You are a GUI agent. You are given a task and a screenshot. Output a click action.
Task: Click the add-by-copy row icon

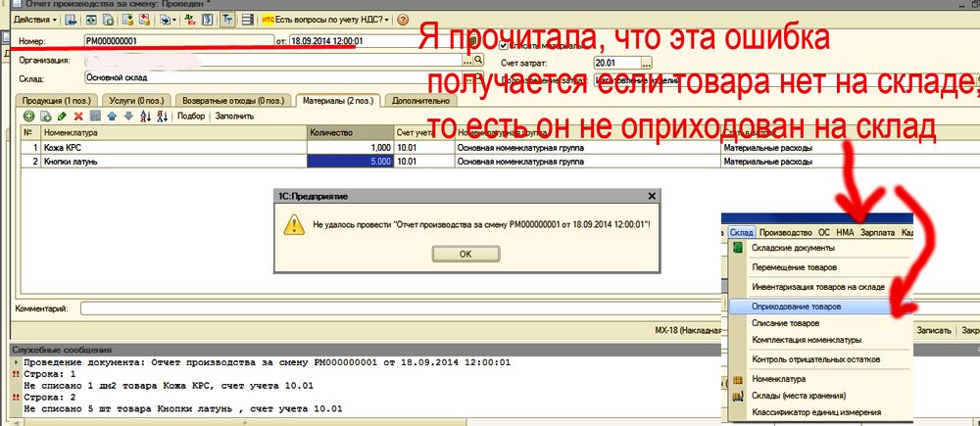pyautogui.click(x=46, y=117)
